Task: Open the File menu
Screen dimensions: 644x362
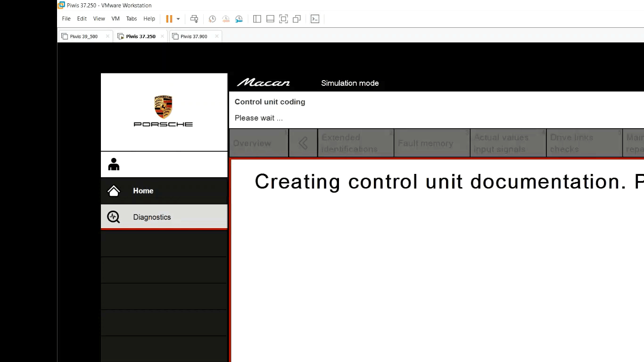Action: [x=66, y=19]
